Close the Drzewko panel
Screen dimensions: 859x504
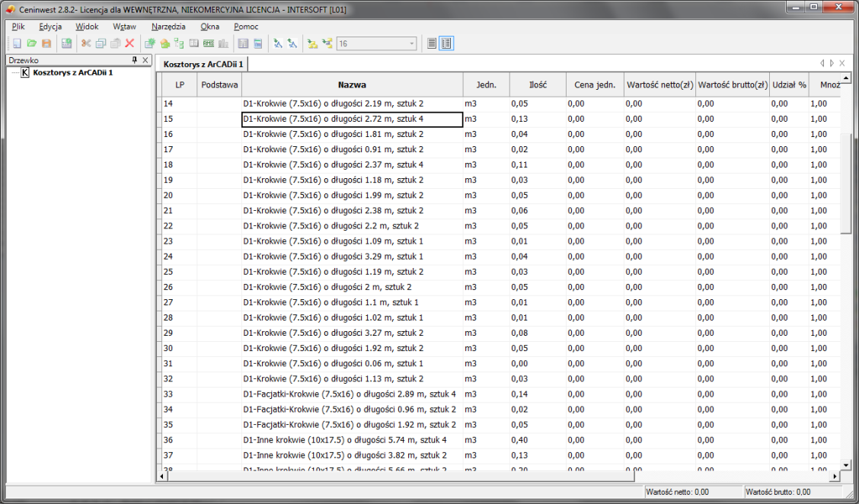(145, 59)
